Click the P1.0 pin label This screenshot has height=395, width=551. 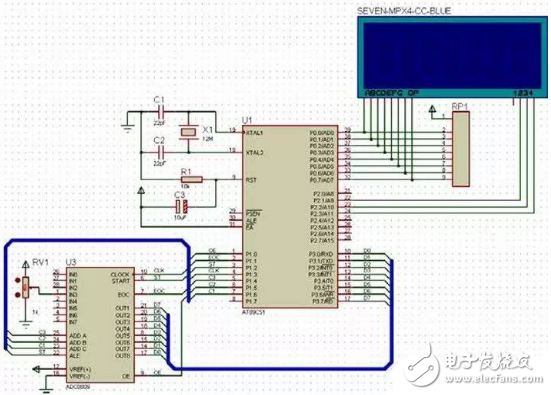point(251,254)
